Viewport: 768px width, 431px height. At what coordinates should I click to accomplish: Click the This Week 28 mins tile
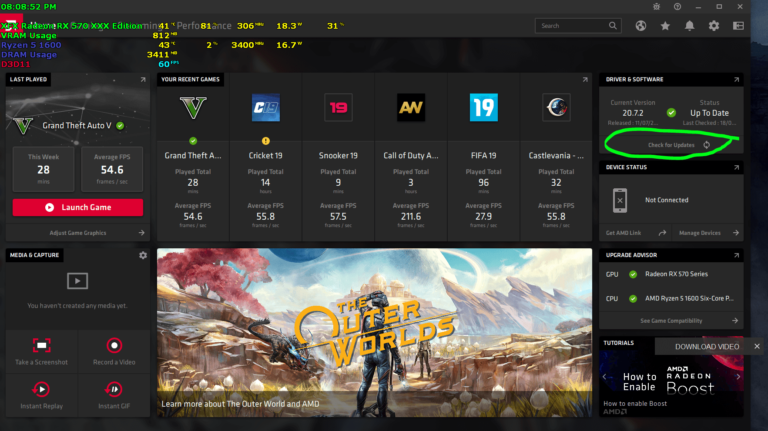point(44,169)
